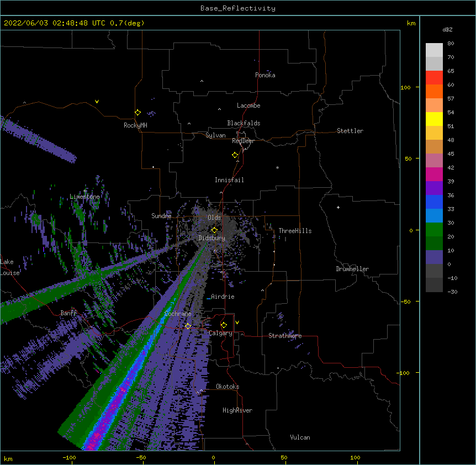The height and width of the screenshot is (465, 476).
Task: Click the Lacombe city label
Action: 248,105
